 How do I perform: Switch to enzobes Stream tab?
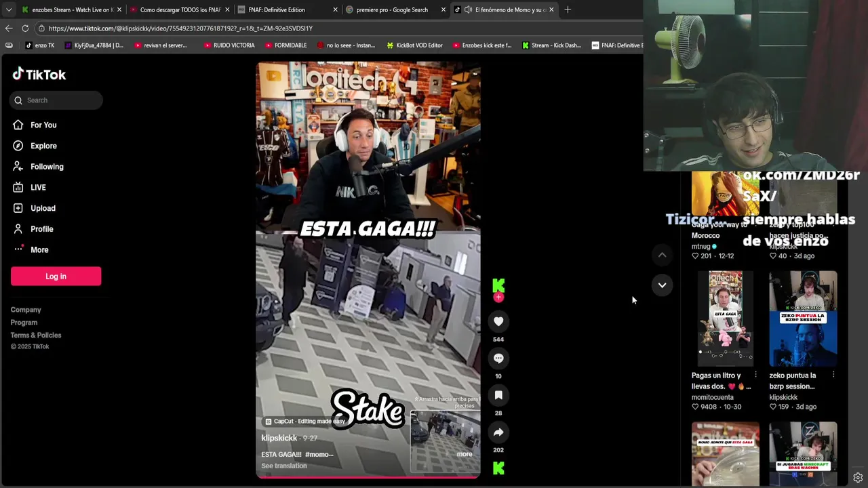tap(72, 9)
